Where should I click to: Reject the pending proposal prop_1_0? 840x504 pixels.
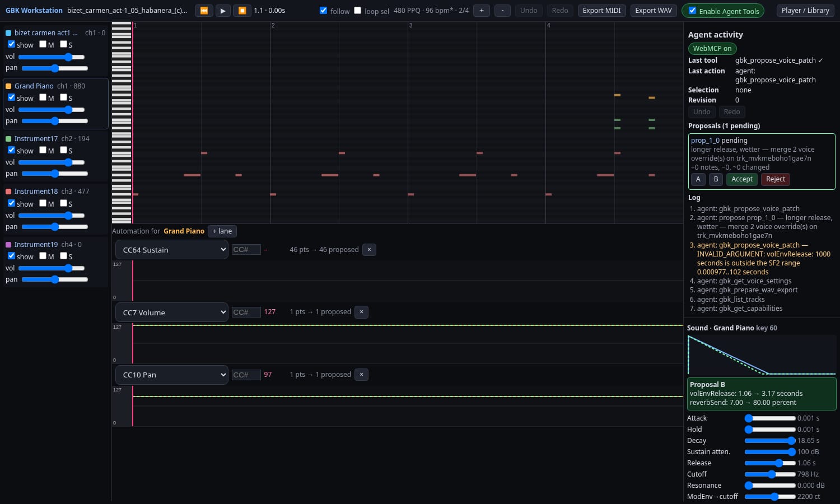coord(776,179)
